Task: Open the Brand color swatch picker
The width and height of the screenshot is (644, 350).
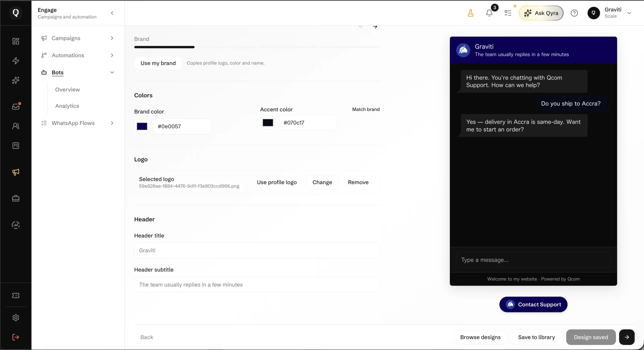Action: tap(142, 126)
